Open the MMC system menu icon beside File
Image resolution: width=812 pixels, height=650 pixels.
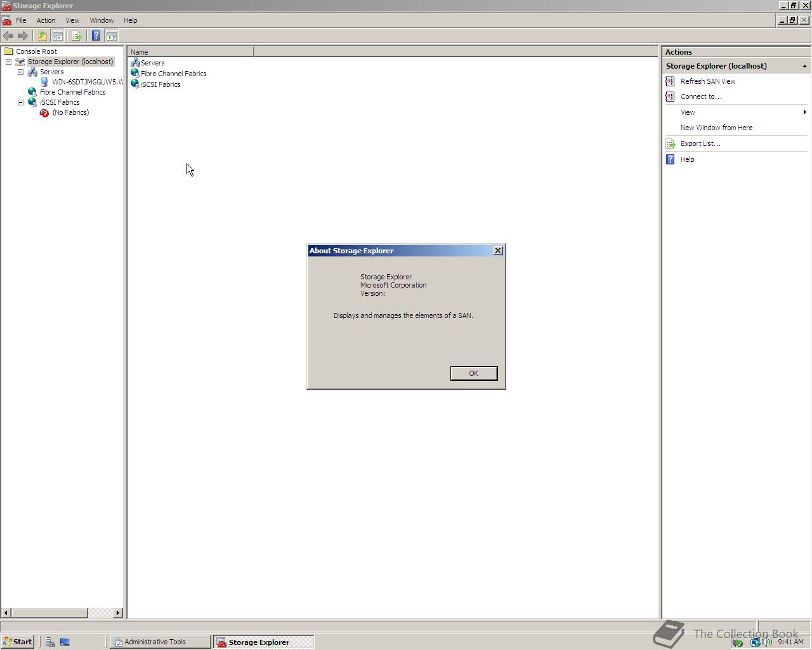[x=6, y=20]
